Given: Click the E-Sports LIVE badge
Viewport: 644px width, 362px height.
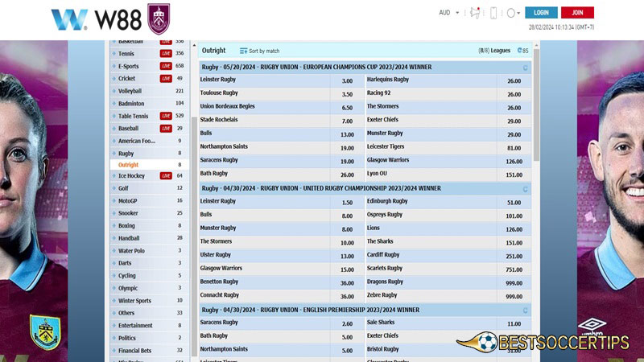Looking at the screenshot, I should [x=166, y=66].
